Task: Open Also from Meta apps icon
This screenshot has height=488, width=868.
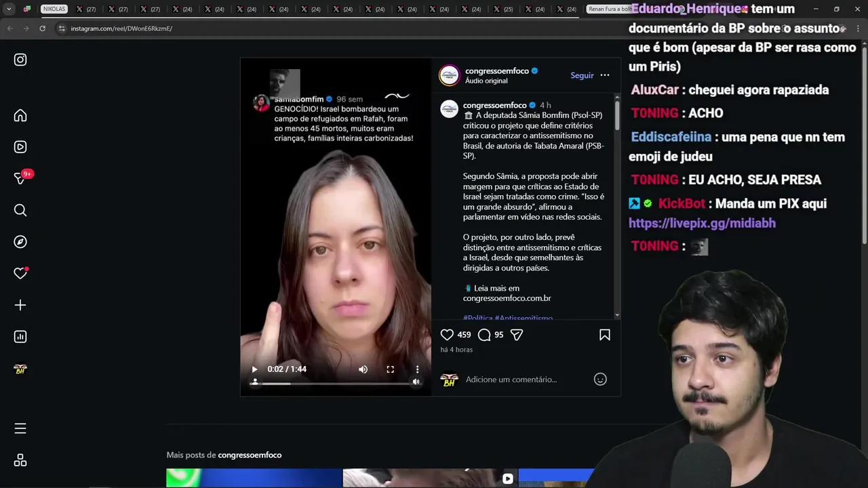Action: click(20, 460)
